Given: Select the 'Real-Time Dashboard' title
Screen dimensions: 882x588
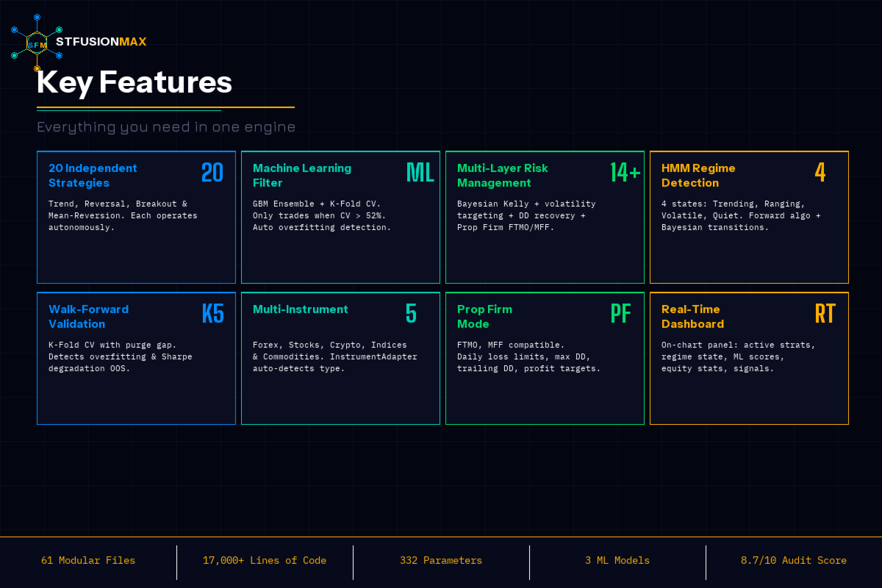Looking at the screenshot, I should pos(692,317).
